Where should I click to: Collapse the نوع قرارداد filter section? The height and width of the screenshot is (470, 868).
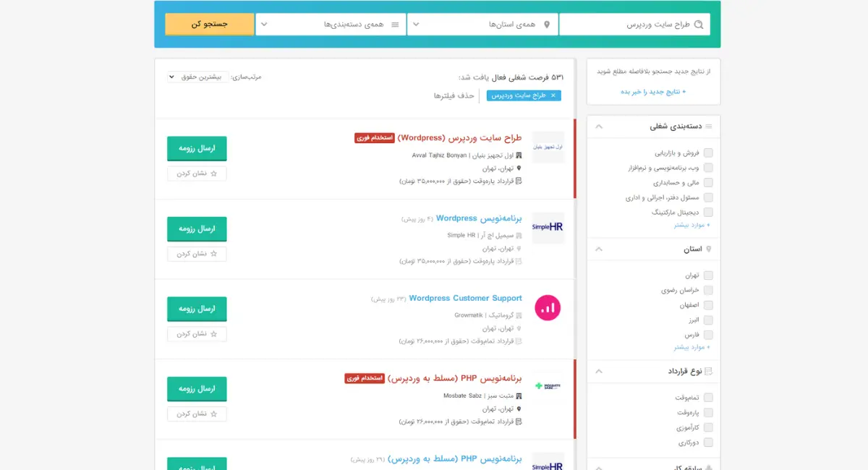(x=598, y=372)
